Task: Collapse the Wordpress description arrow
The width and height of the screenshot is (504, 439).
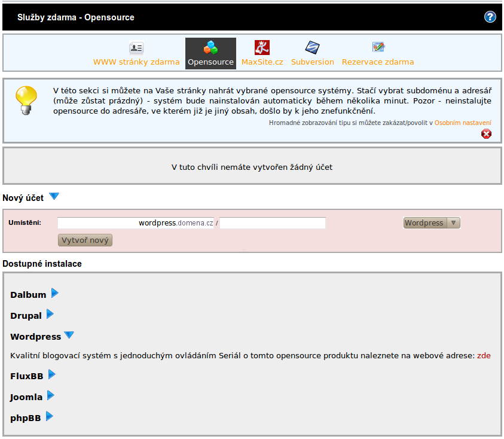Action: click(69, 335)
